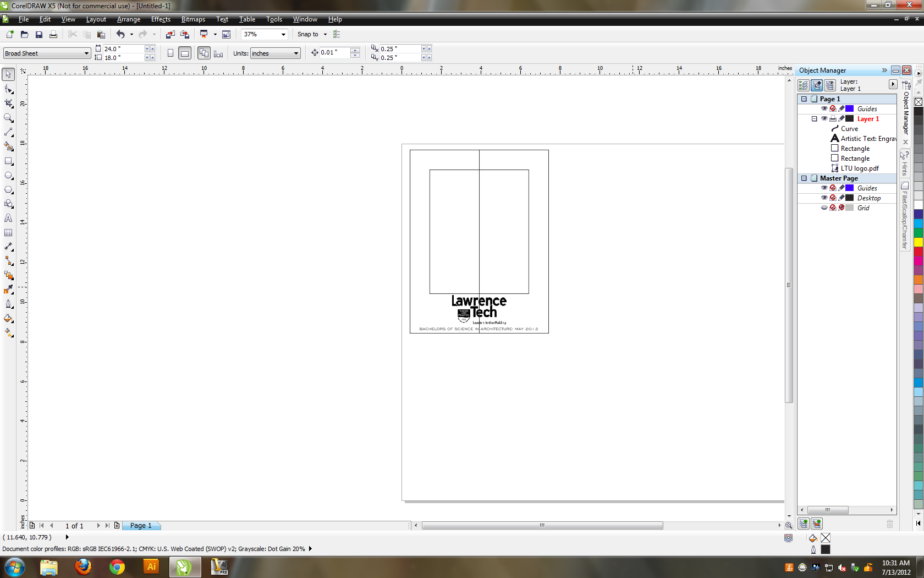924x578 pixels.
Task: Click New Layer button in Object Manager
Action: [x=804, y=524]
